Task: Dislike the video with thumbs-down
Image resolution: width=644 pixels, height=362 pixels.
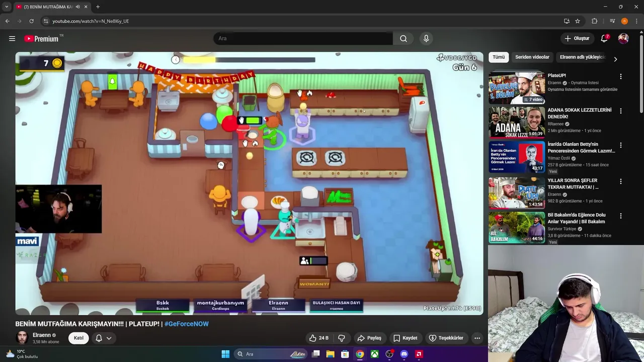Action: tap(342, 338)
